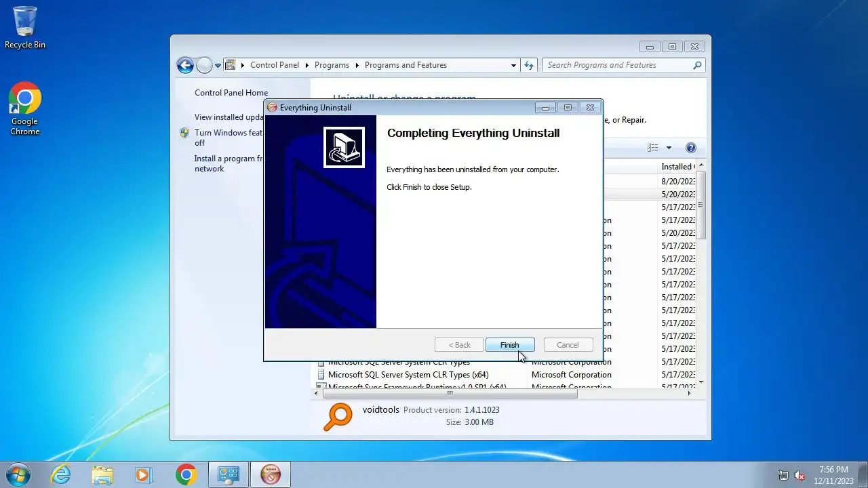Expand the address bar history dropdown
Image resolution: width=868 pixels, height=488 pixels.
(x=513, y=65)
